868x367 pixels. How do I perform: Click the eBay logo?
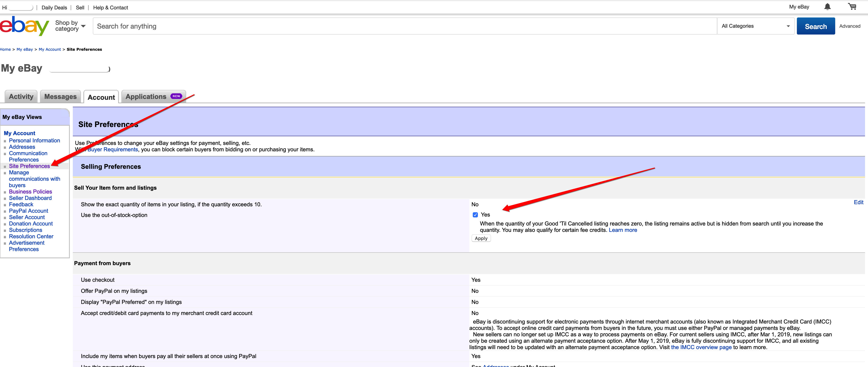[x=24, y=26]
